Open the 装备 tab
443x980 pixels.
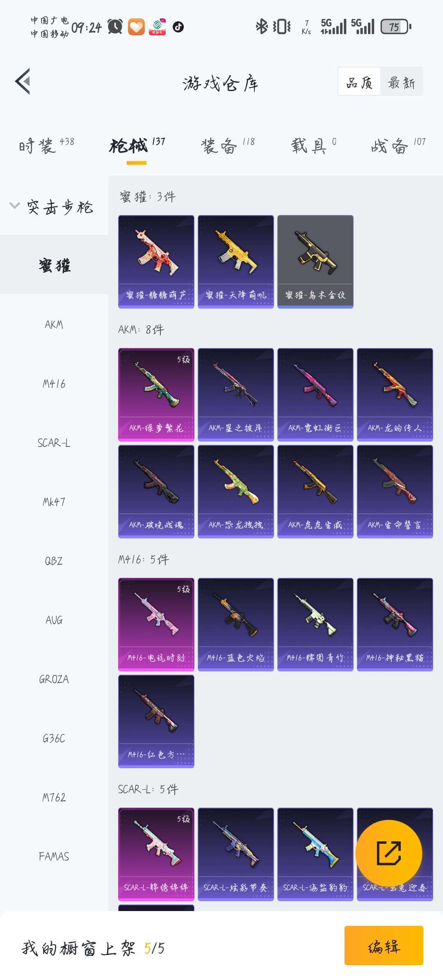228,145
